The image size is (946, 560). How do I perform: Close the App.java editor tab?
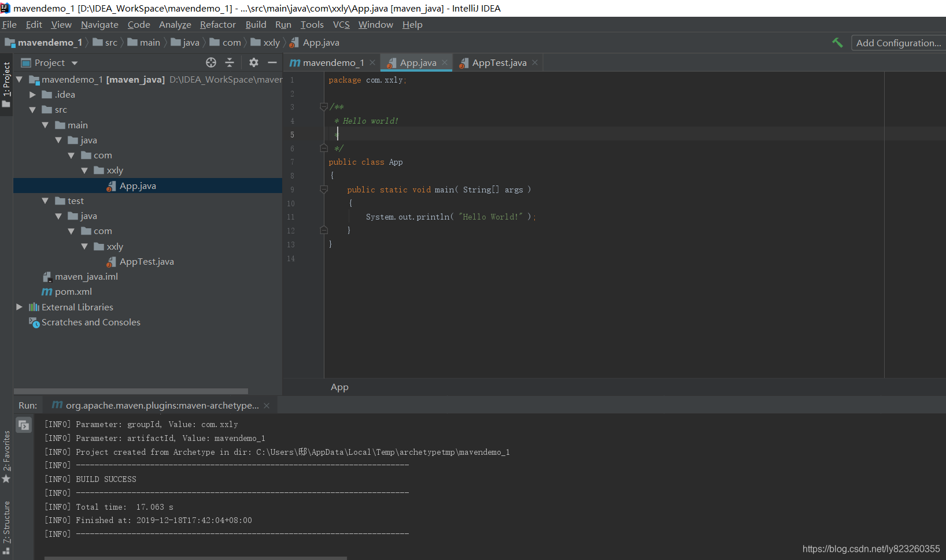pos(445,62)
